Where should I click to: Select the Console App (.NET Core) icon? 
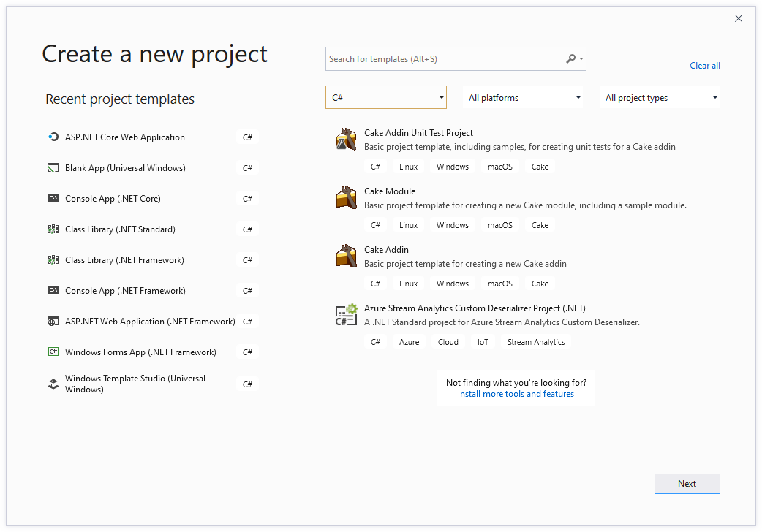pyautogui.click(x=53, y=198)
